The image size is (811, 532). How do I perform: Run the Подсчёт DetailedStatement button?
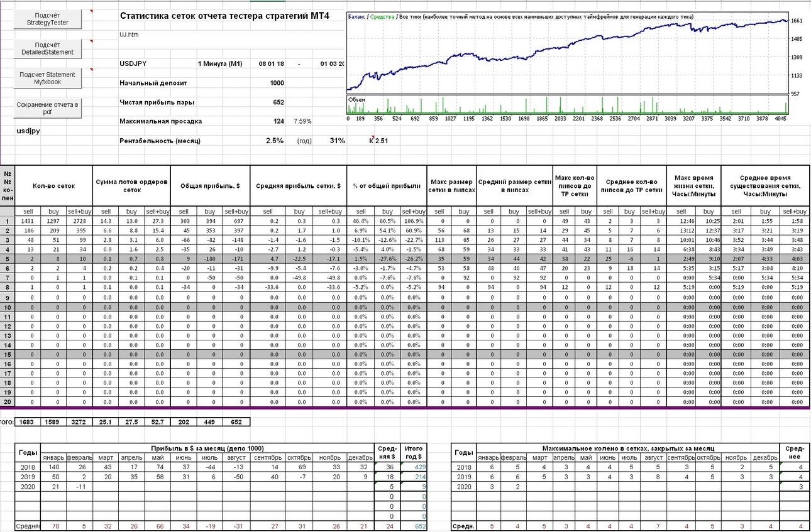tap(49, 48)
